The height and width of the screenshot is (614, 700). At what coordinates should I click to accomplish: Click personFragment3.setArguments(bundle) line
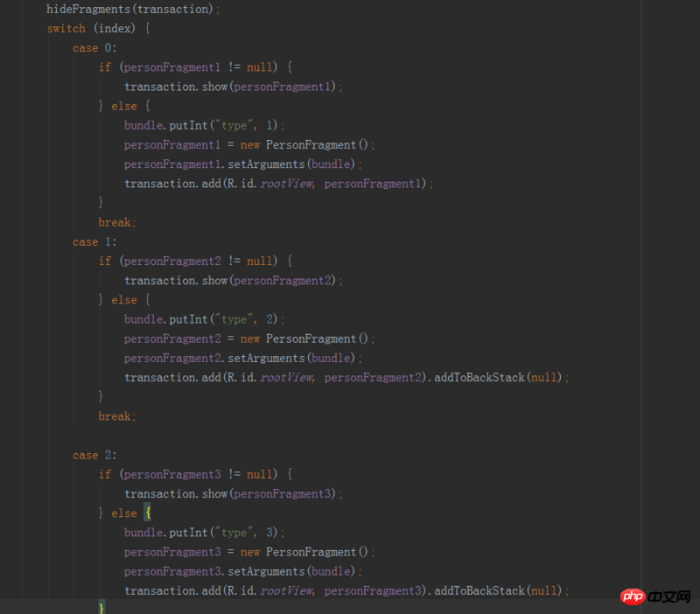pos(243,572)
